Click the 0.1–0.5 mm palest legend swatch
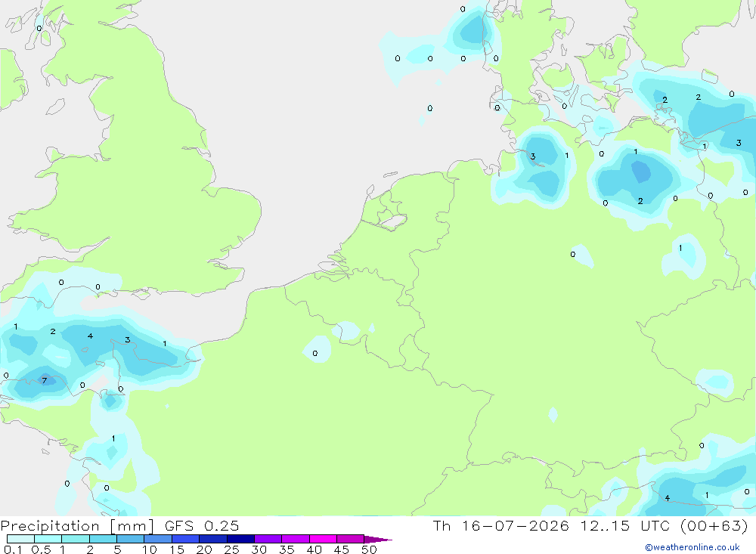Image resolution: width=756 pixels, height=554 pixels. [20, 539]
